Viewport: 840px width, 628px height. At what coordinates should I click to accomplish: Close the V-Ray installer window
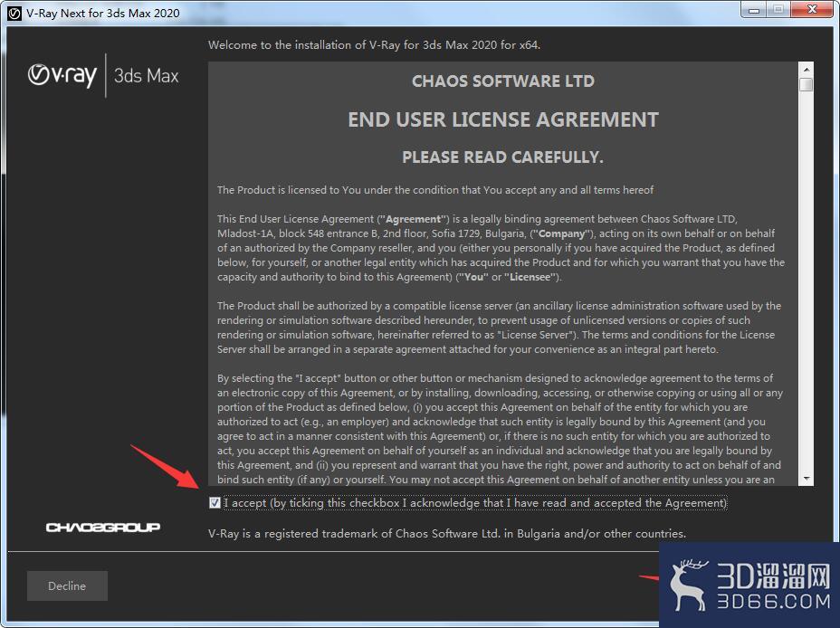tap(812, 10)
